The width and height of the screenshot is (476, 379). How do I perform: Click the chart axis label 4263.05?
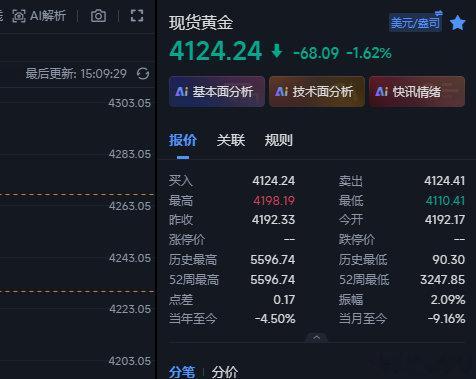coord(129,206)
